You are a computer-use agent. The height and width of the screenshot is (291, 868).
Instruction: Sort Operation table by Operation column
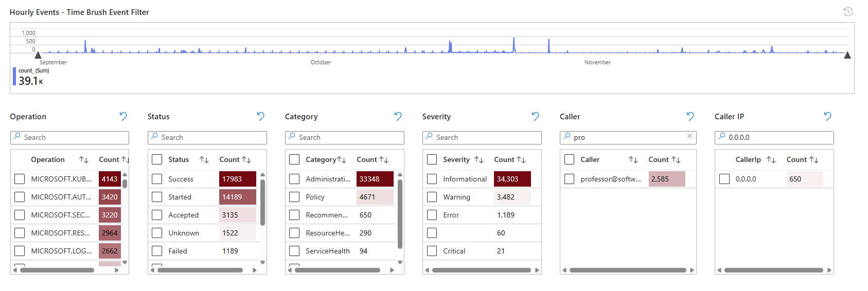coord(83,160)
